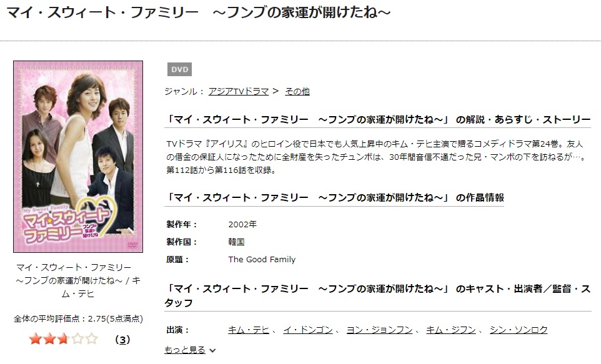The width and height of the screenshot is (601, 364).
Task: Click the chevron beside もっと見る
Action: pos(213,350)
